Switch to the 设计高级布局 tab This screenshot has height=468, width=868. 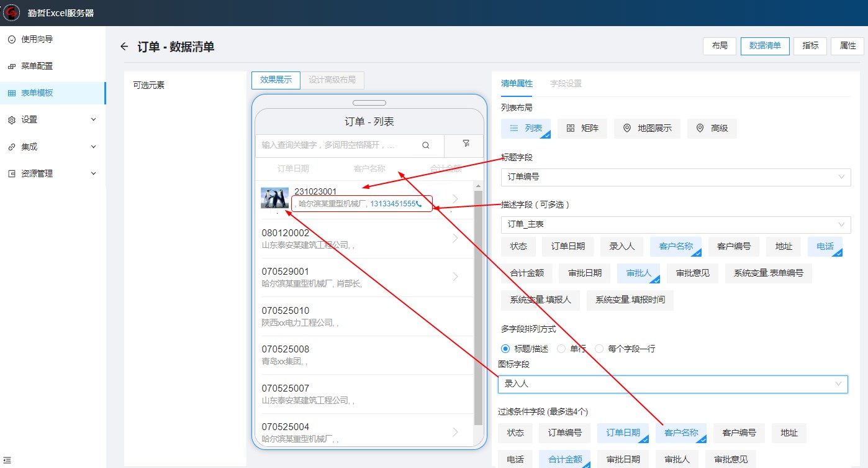(332, 80)
